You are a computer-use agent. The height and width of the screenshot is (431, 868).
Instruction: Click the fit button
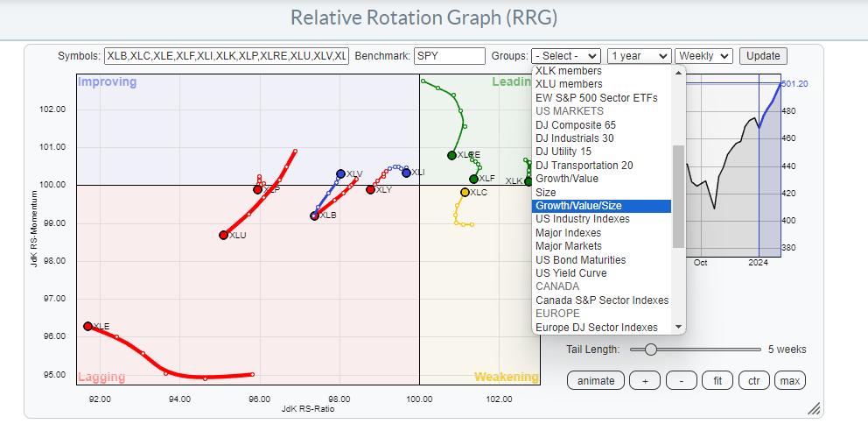(x=718, y=380)
